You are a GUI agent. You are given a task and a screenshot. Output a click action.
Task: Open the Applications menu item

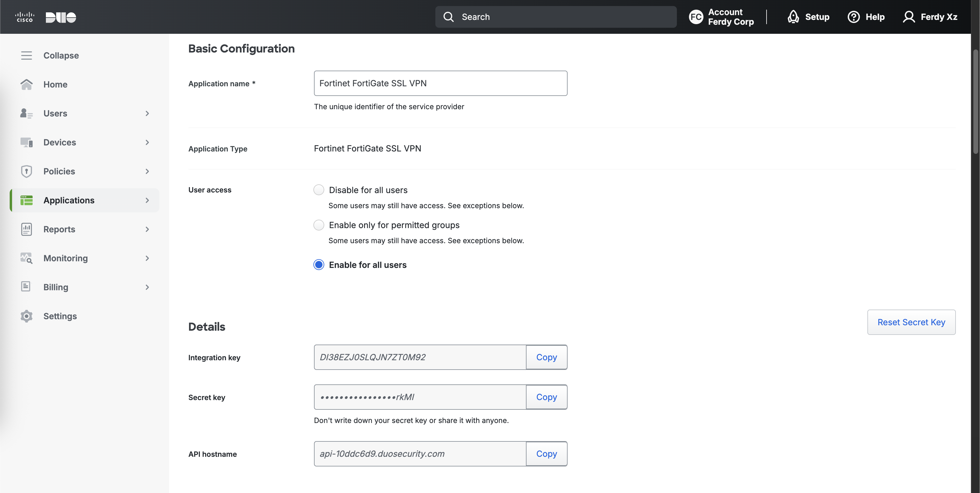coord(69,200)
